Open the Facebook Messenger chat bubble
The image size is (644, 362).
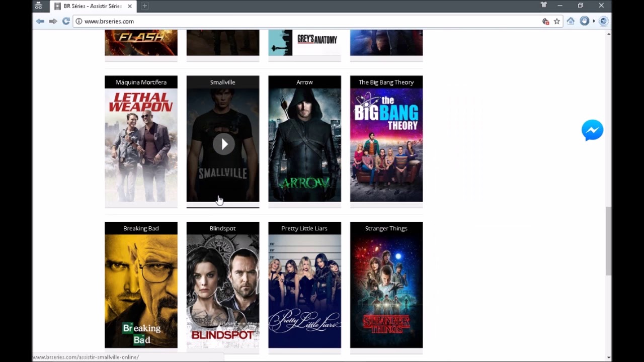coord(592,130)
